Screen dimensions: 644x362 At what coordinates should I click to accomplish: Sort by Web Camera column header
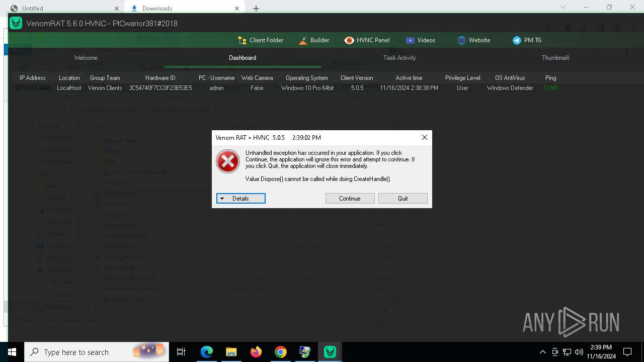[x=257, y=78]
